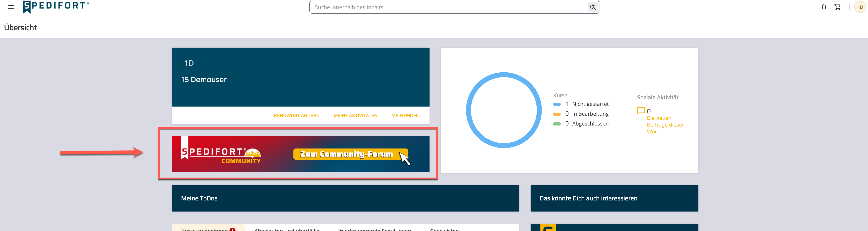Click the social activity speech bubble icon

click(641, 111)
